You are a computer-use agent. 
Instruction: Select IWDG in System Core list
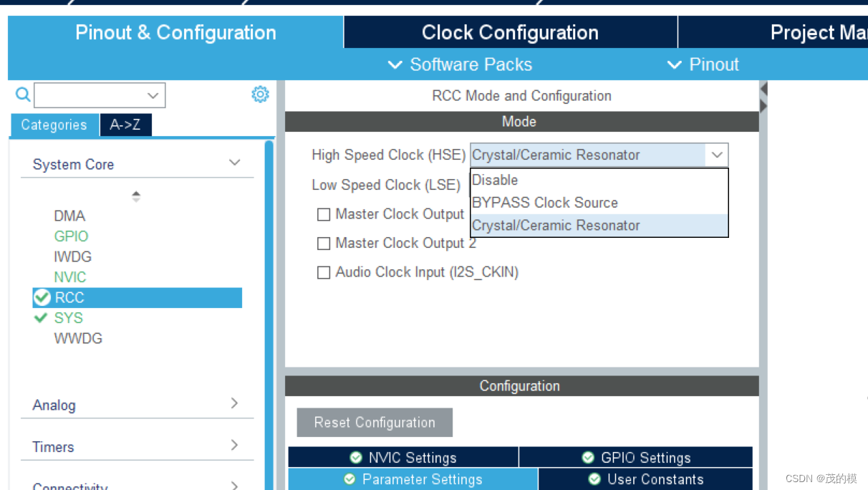click(72, 256)
